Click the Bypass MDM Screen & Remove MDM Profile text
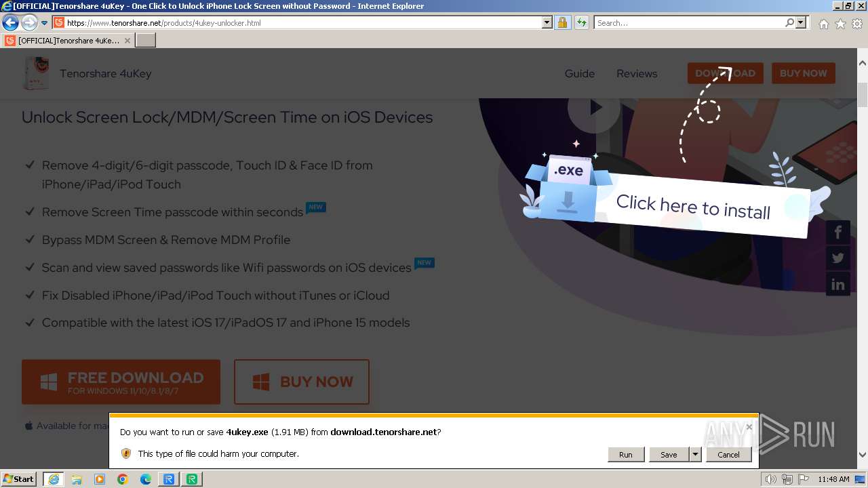This screenshot has height=488, width=868. tap(166, 240)
